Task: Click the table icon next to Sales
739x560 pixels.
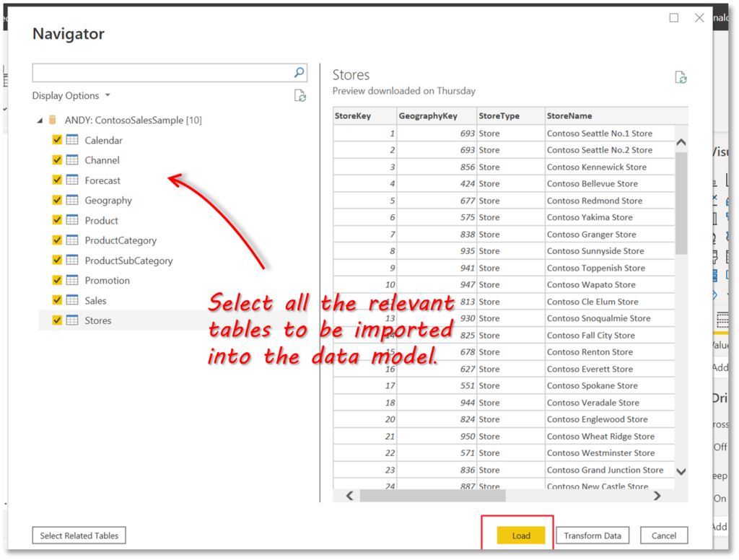Action: (x=73, y=300)
